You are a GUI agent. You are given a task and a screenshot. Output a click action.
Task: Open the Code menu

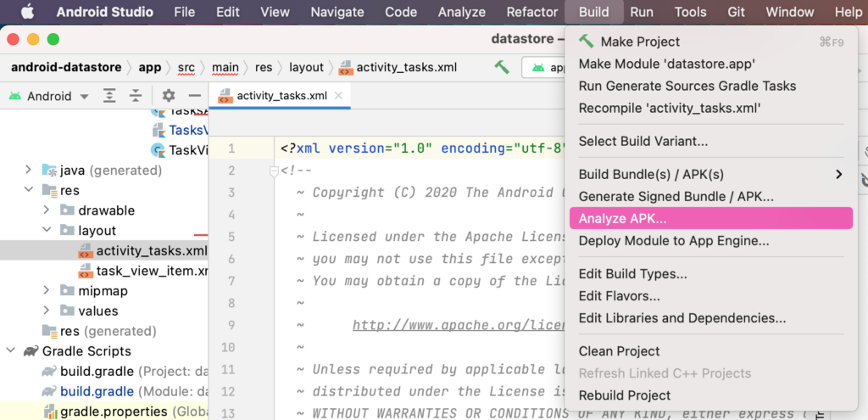401,12
